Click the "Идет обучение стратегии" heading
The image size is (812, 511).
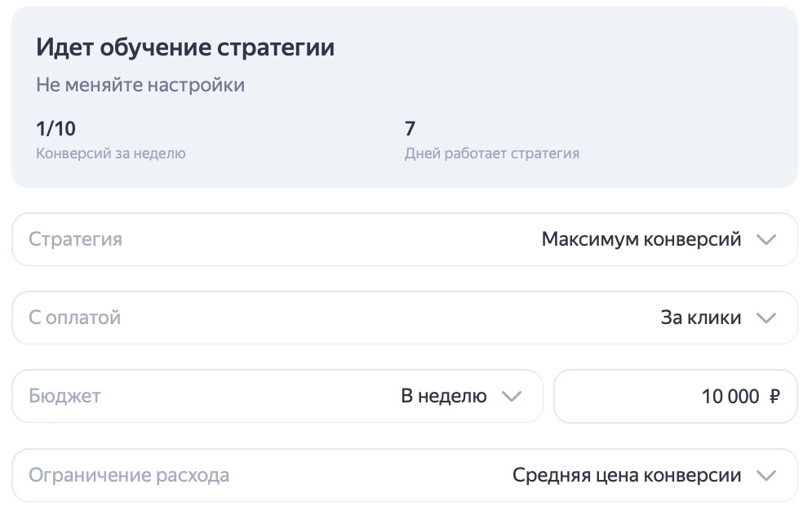tap(184, 47)
